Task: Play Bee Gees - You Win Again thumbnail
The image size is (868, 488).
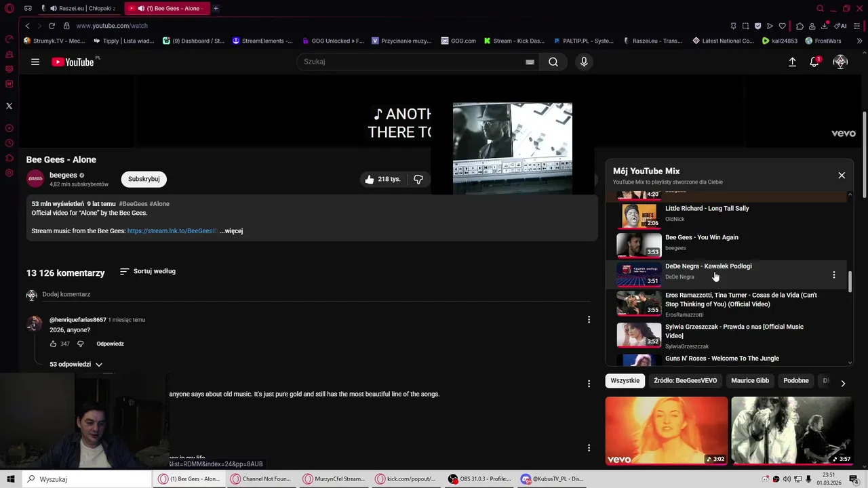Action: point(638,245)
